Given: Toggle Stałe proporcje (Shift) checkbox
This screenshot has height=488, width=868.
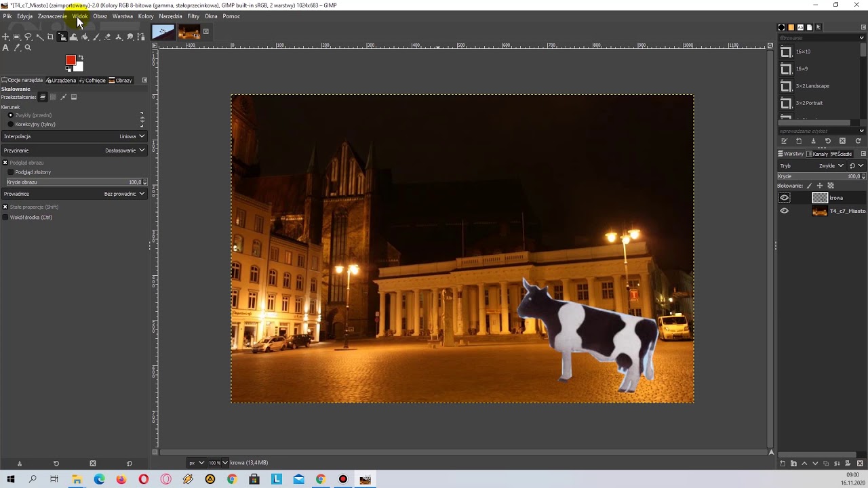Looking at the screenshot, I should (5, 207).
